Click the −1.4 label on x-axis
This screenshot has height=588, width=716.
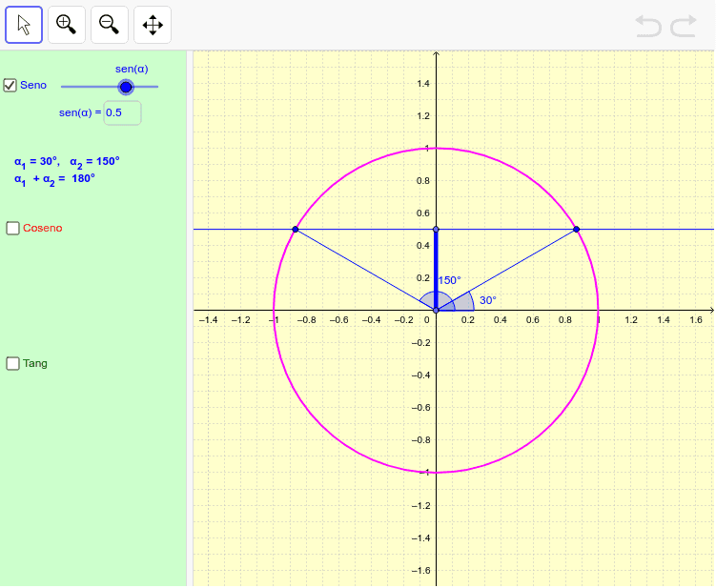click(x=208, y=320)
